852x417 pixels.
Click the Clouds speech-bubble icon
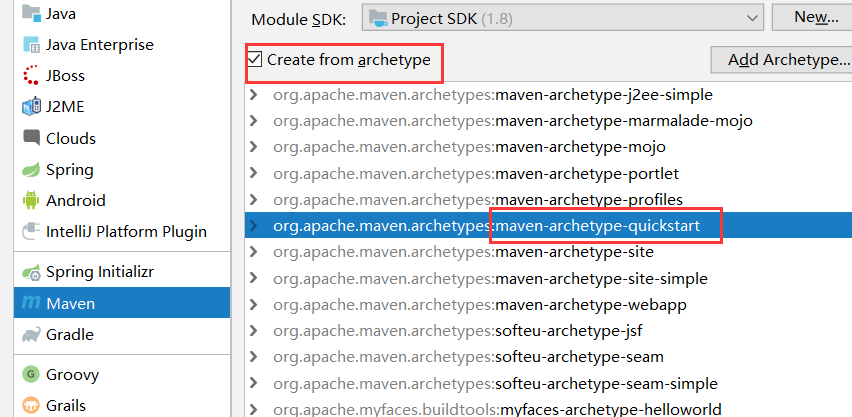(31, 138)
